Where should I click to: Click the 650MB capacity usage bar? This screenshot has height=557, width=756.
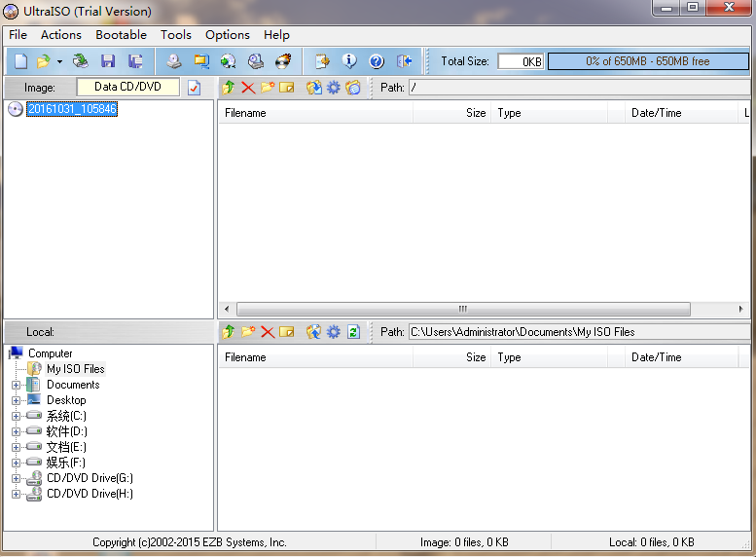pos(648,61)
